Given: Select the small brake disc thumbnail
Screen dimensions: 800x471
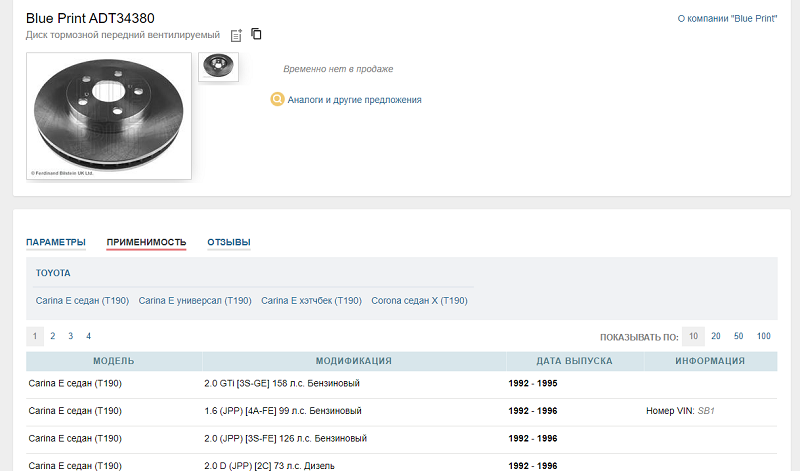Looking at the screenshot, I should [218, 66].
